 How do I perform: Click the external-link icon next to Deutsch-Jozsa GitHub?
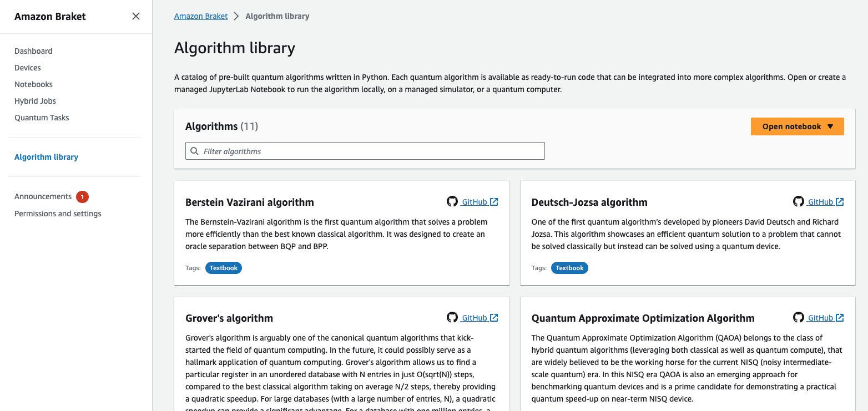(839, 201)
